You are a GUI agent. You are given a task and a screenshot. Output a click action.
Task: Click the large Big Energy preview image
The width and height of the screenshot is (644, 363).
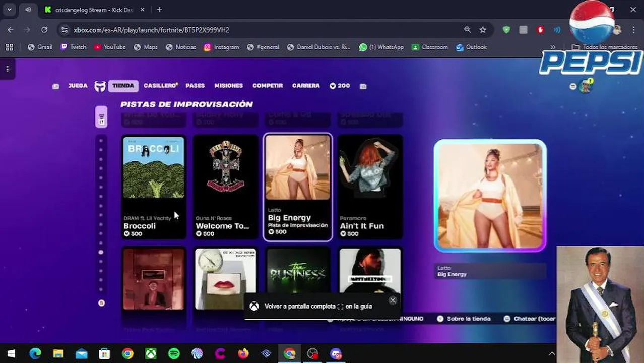[x=490, y=196]
